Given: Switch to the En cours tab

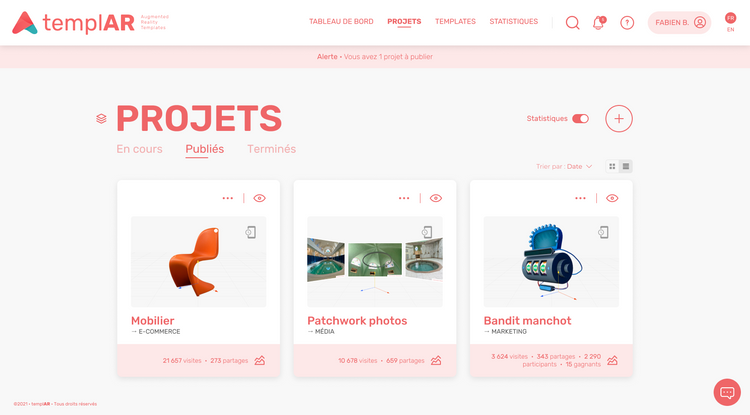Looking at the screenshot, I should click(139, 149).
